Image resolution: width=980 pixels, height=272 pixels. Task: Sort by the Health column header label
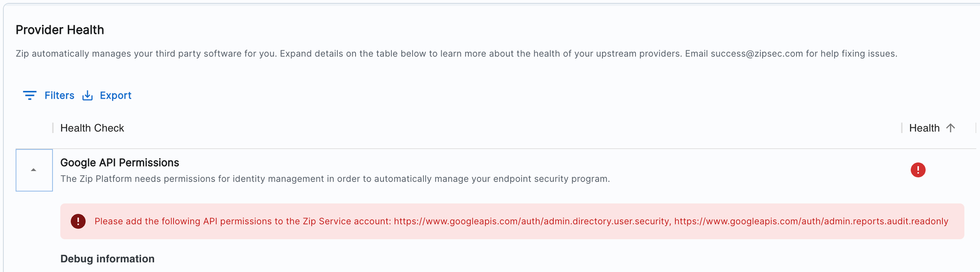click(924, 128)
